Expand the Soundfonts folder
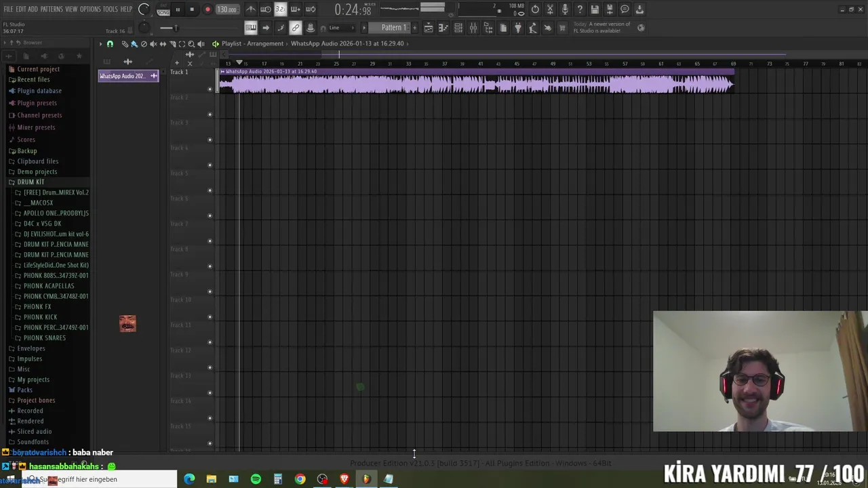 coord(33,442)
